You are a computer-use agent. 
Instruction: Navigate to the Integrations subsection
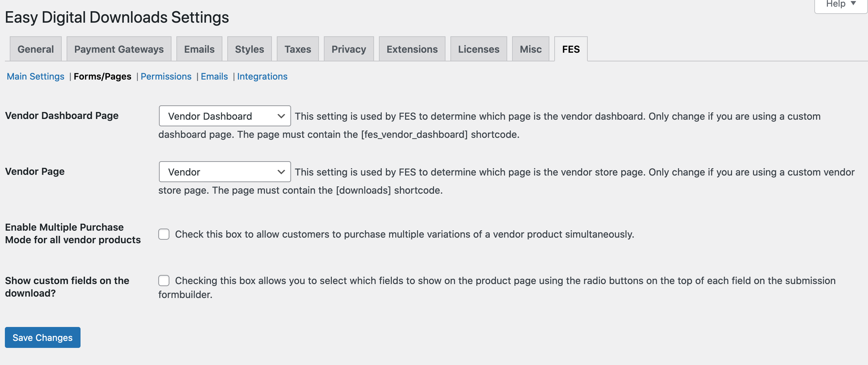tap(262, 76)
